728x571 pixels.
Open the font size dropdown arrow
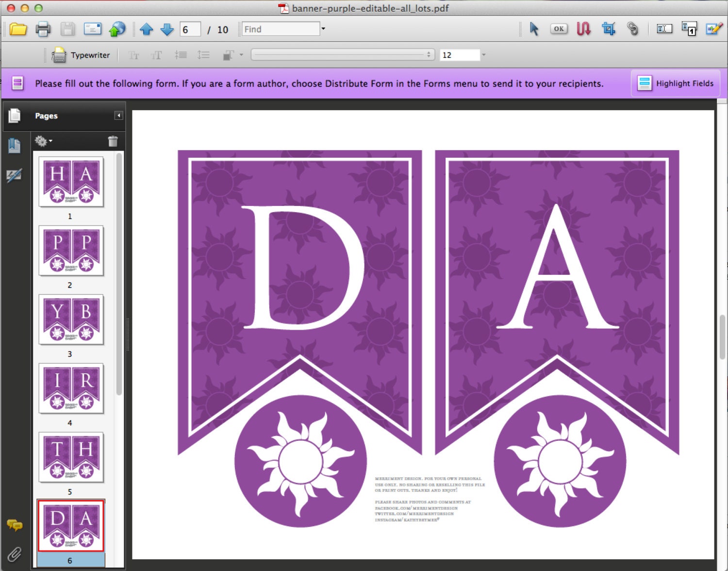[x=483, y=55]
